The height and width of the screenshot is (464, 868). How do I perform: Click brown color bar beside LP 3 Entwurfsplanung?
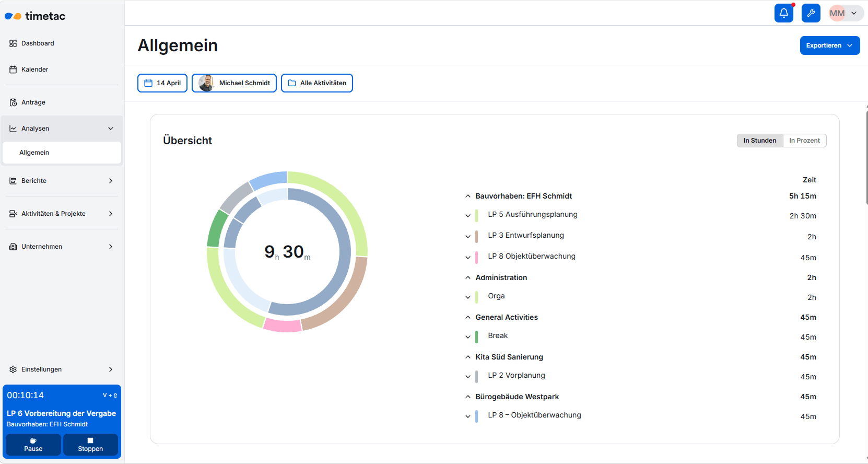point(477,236)
